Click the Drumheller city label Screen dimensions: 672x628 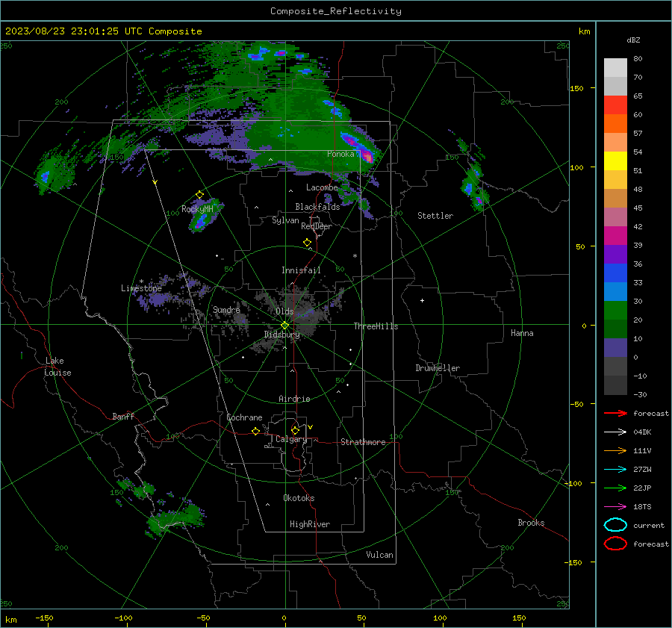438,368
